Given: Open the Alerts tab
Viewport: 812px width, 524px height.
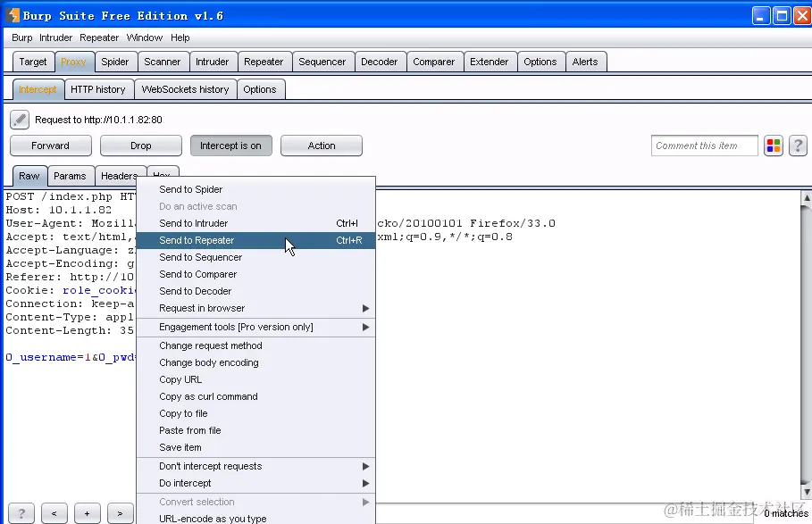Looking at the screenshot, I should (585, 62).
